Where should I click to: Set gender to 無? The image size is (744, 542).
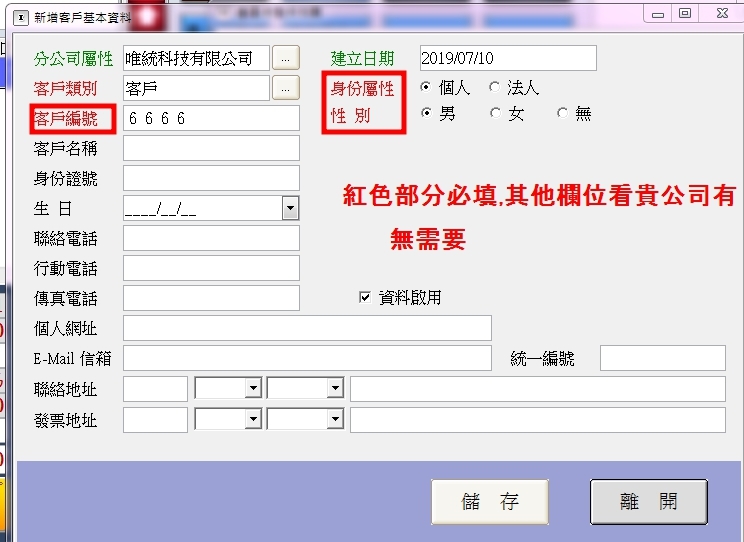pyautogui.click(x=562, y=114)
